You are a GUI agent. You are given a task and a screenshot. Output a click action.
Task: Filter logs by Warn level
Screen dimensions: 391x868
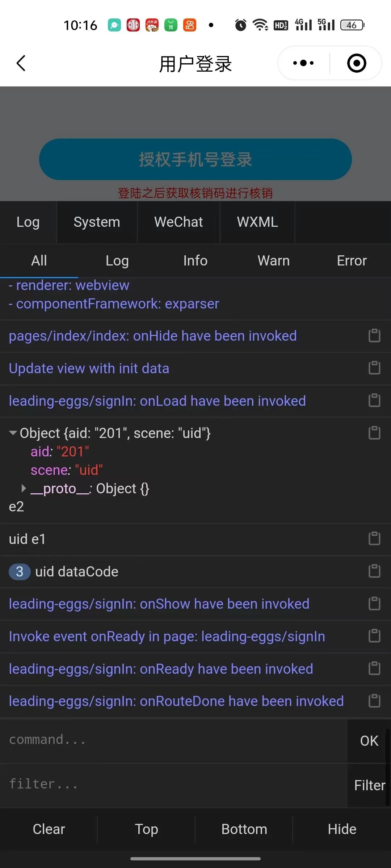click(x=274, y=261)
